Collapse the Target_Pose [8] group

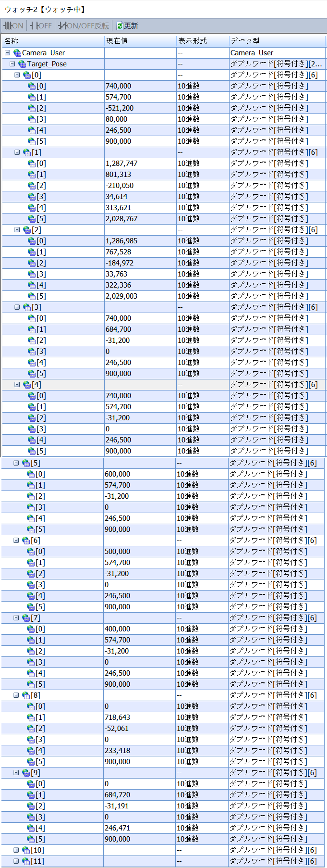[16, 695]
